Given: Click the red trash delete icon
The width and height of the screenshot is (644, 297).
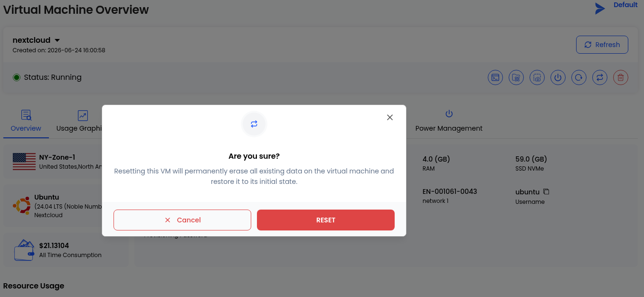Looking at the screenshot, I should (x=621, y=77).
